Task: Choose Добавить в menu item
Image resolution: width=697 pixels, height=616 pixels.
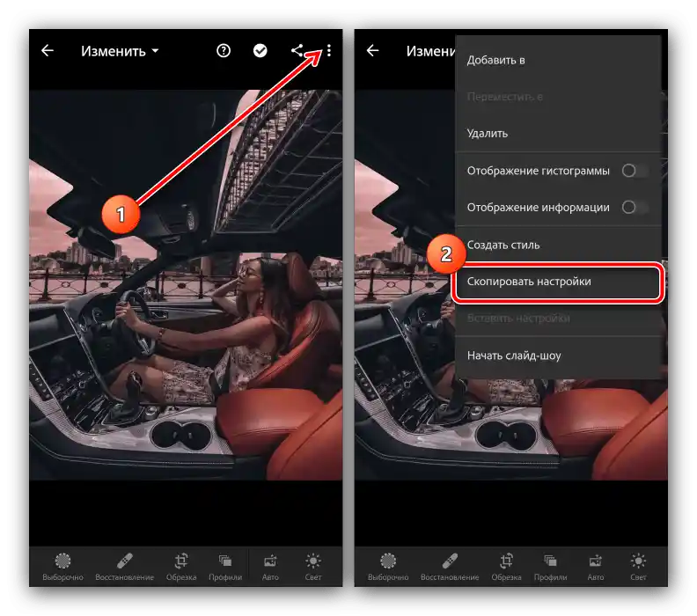Action: [x=558, y=60]
